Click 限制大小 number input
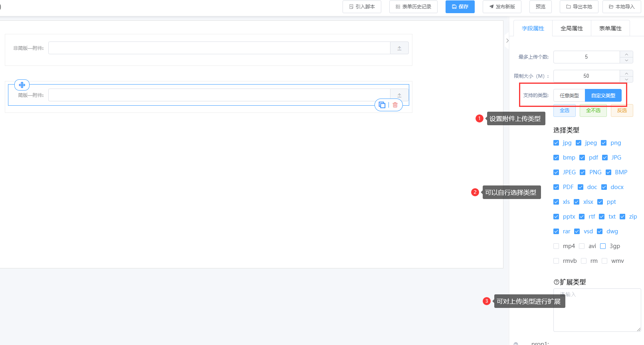 [x=587, y=76]
